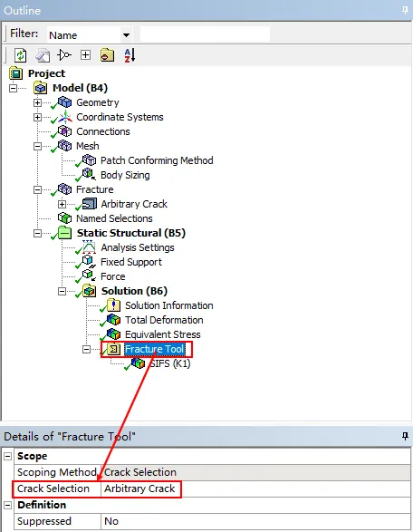Image resolution: width=413 pixels, height=532 pixels.
Task: Select the Fracture Tool tree item
Action: tap(154, 349)
